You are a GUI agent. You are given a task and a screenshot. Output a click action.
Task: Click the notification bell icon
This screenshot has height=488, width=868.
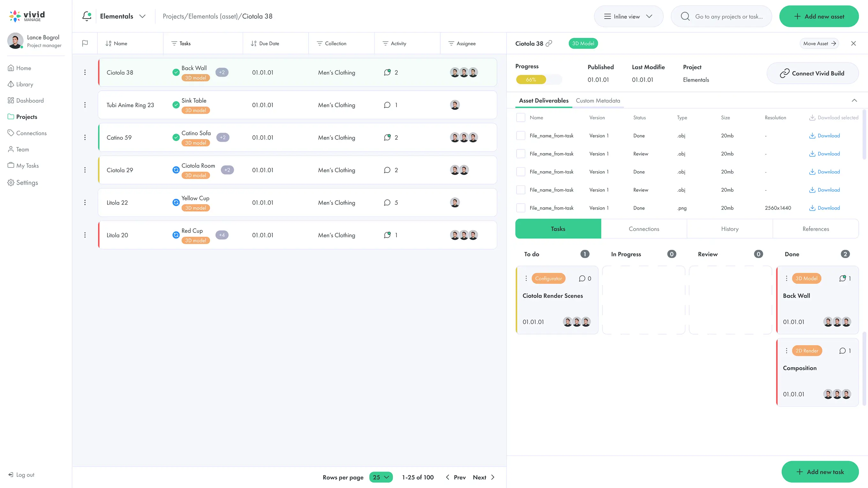coord(86,16)
